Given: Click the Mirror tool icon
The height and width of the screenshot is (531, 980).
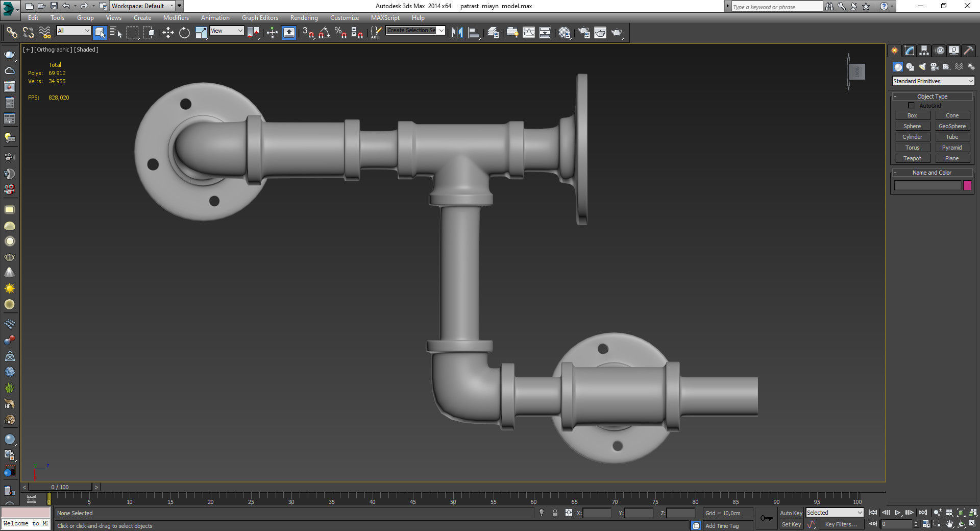Looking at the screenshot, I should (457, 33).
